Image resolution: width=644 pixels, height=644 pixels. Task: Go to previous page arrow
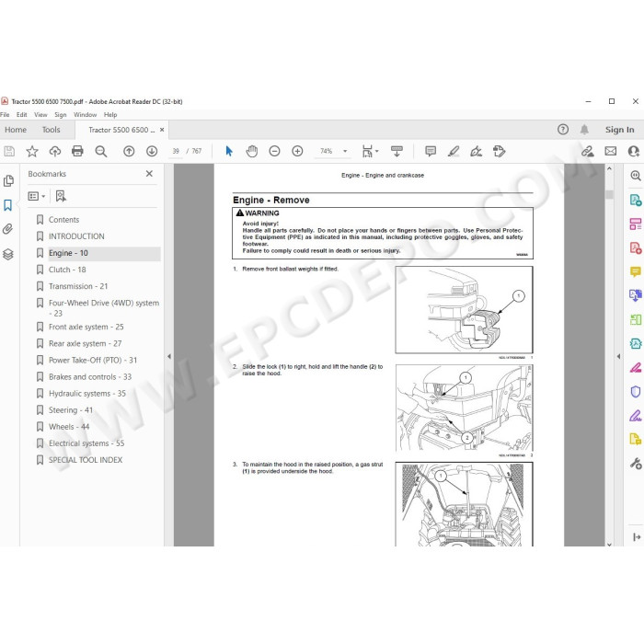point(129,152)
